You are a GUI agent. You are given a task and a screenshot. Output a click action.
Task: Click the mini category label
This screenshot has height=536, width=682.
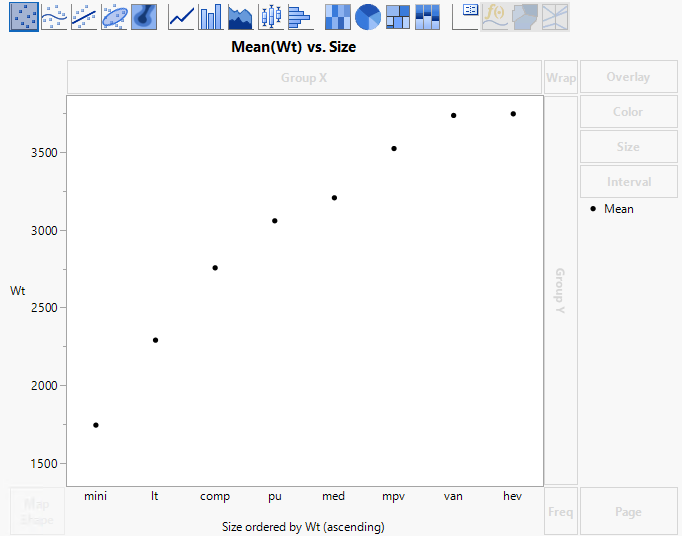95,496
